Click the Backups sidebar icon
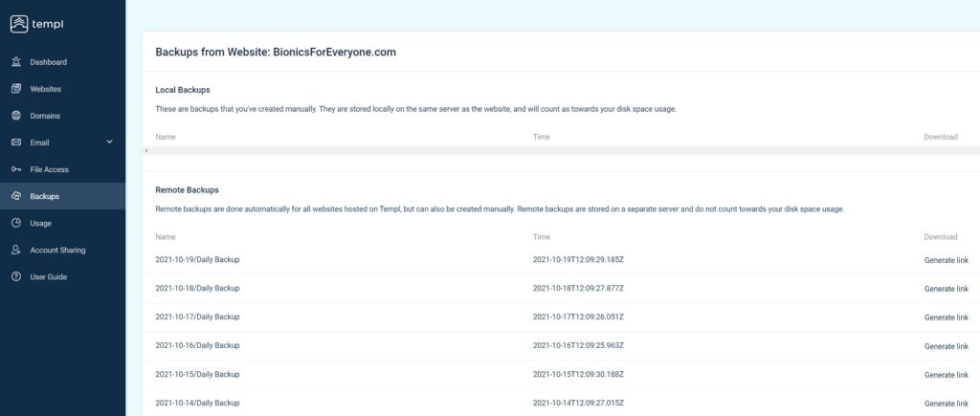The width and height of the screenshot is (980, 416). (x=16, y=196)
